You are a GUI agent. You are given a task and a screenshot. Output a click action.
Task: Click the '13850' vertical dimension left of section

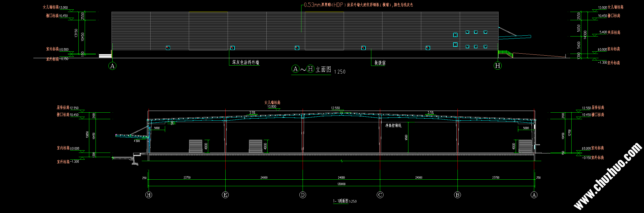click(87, 135)
